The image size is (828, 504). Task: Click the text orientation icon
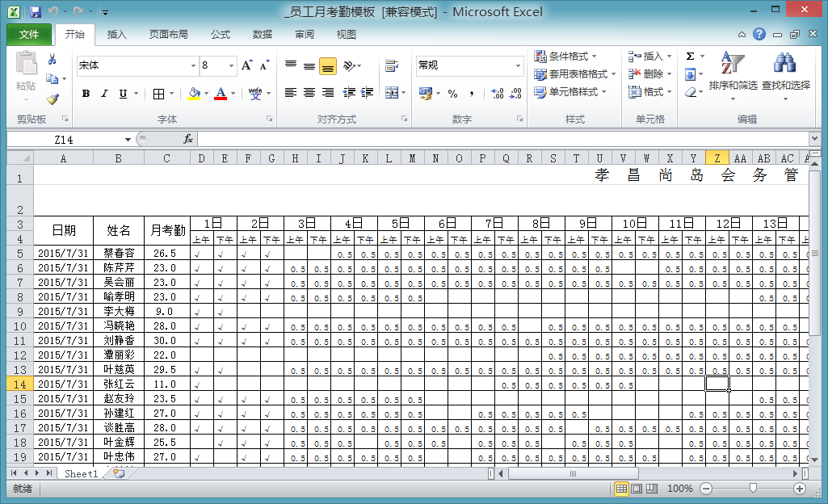(349, 65)
